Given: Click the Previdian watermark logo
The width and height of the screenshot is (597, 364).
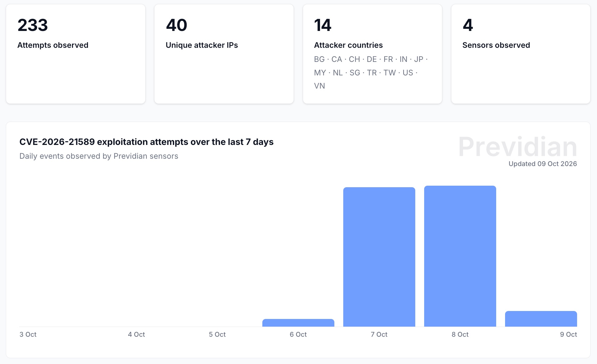Looking at the screenshot, I should (518, 147).
